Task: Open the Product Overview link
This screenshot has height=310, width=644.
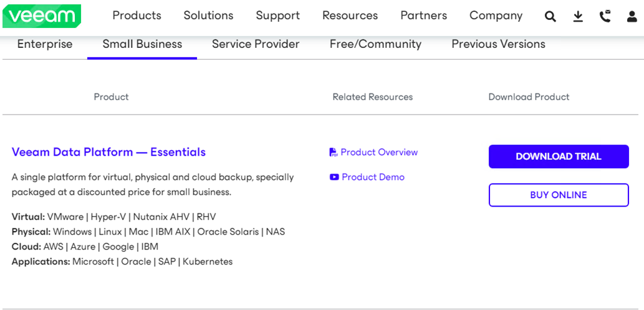Action: tap(379, 152)
